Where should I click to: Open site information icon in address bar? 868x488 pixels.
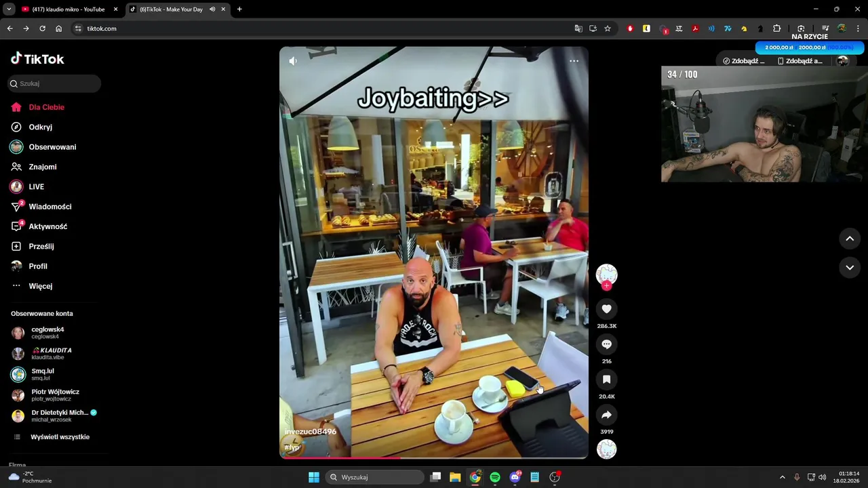(x=78, y=28)
